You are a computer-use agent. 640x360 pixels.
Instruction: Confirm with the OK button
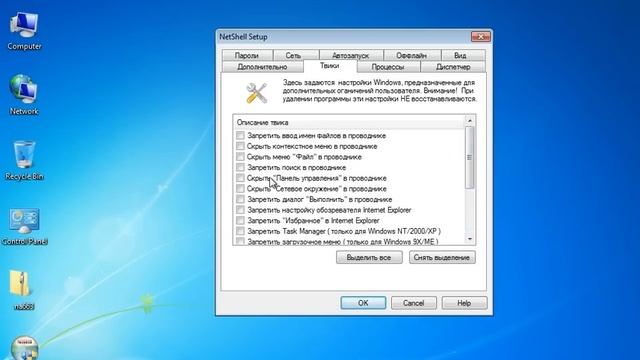(363, 303)
